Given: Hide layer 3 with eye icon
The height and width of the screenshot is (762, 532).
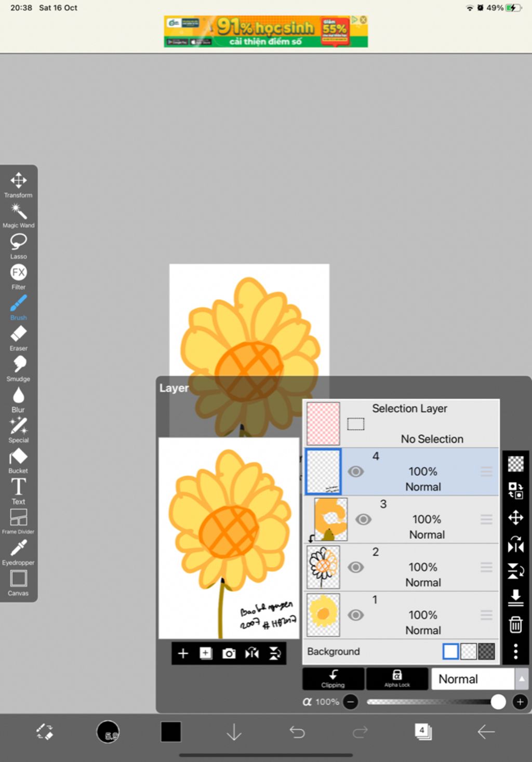Looking at the screenshot, I should click(x=363, y=519).
